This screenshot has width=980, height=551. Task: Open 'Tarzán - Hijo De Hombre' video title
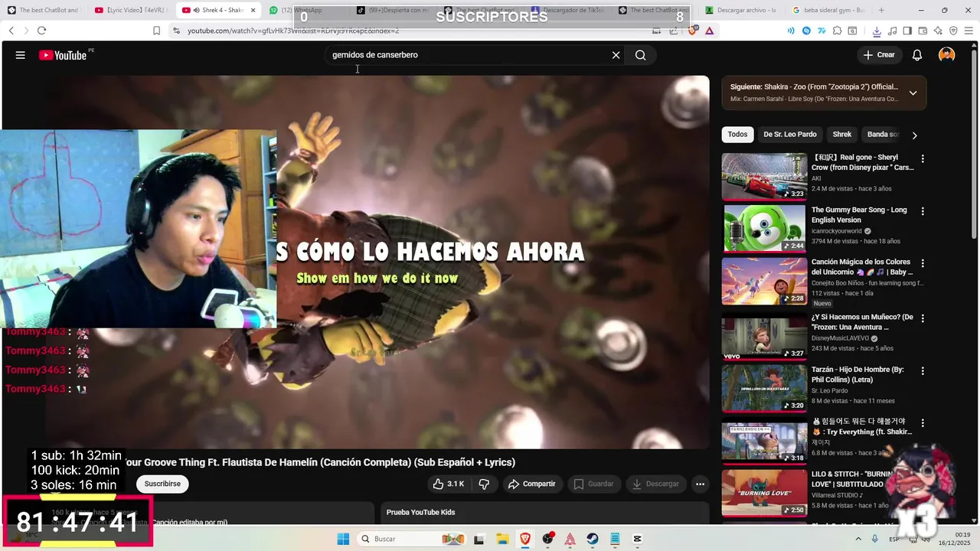857,375
